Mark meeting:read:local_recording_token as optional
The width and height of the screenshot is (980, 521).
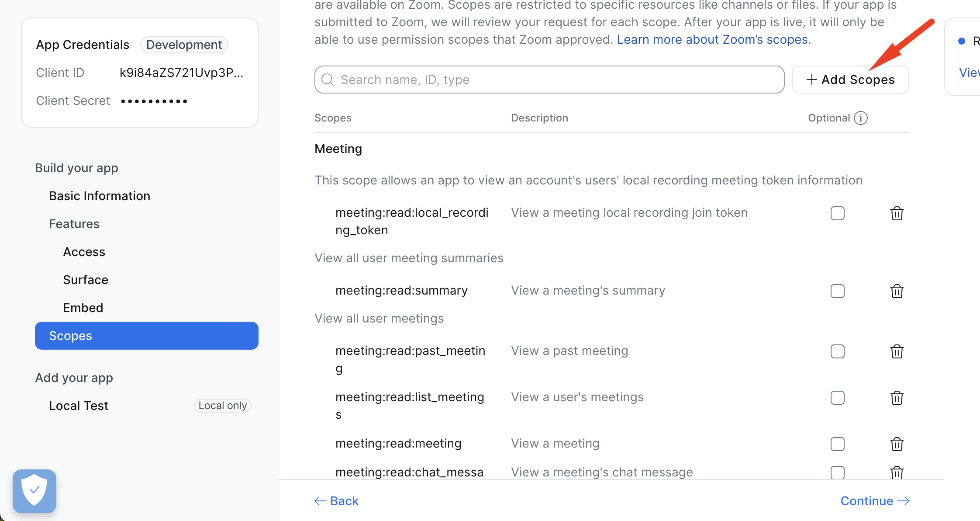pos(837,213)
